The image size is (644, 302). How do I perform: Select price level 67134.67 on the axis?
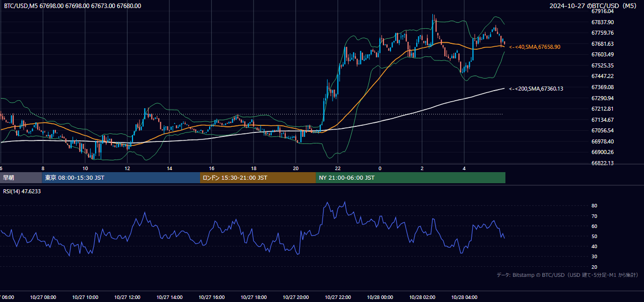click(x=603, y=120)
